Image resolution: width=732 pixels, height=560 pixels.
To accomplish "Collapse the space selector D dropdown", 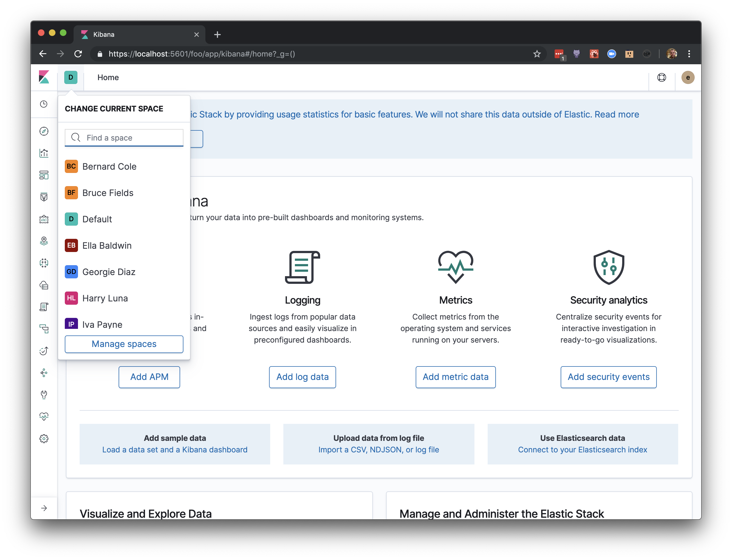I will (x=71, y=77).
